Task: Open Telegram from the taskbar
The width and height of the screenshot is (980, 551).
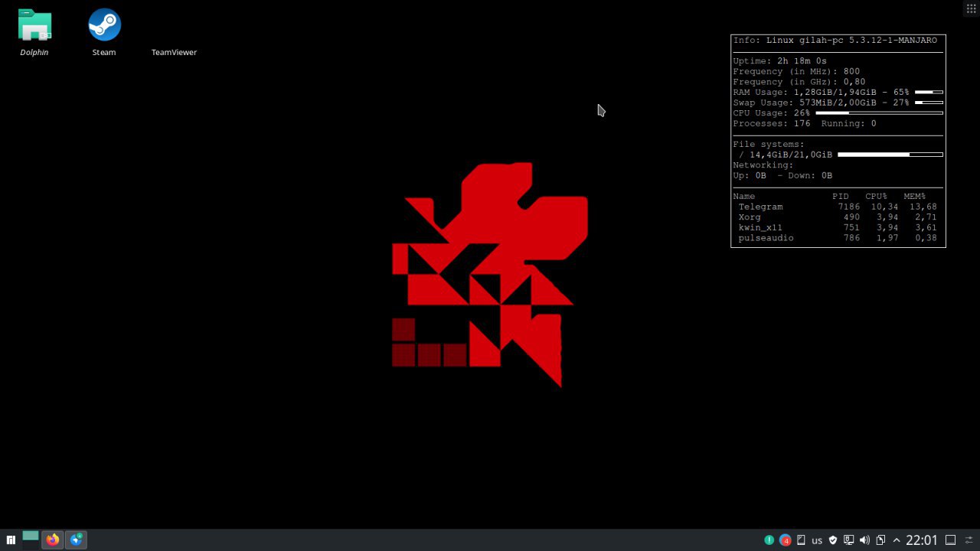Action: point(76,540)
